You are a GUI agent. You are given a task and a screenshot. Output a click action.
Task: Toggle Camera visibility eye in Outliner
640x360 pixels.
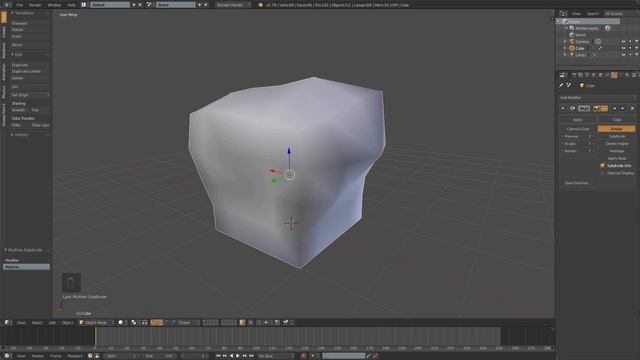coord(624,42)
